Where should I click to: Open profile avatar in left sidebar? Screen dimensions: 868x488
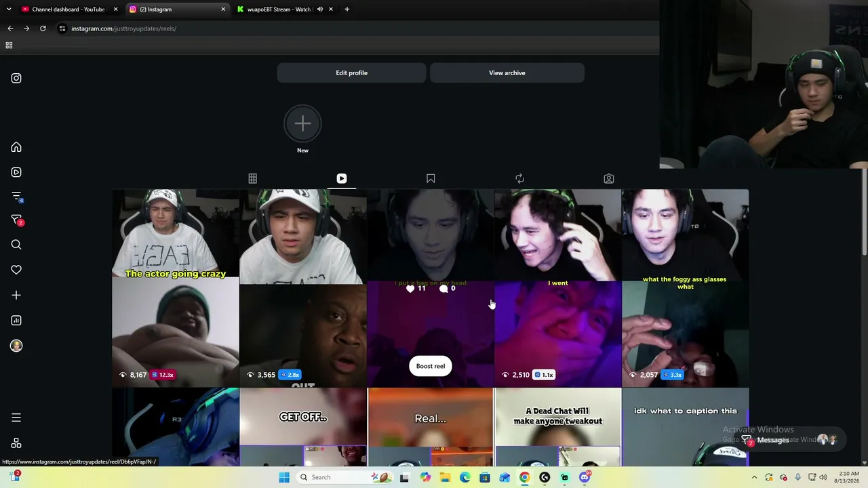coord(16,346)
